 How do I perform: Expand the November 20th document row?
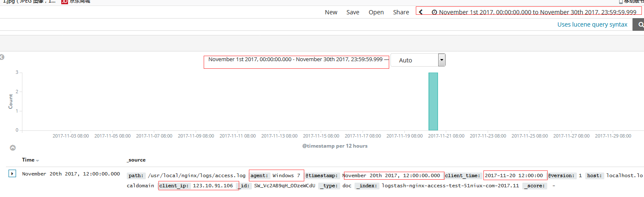(12, 173)
